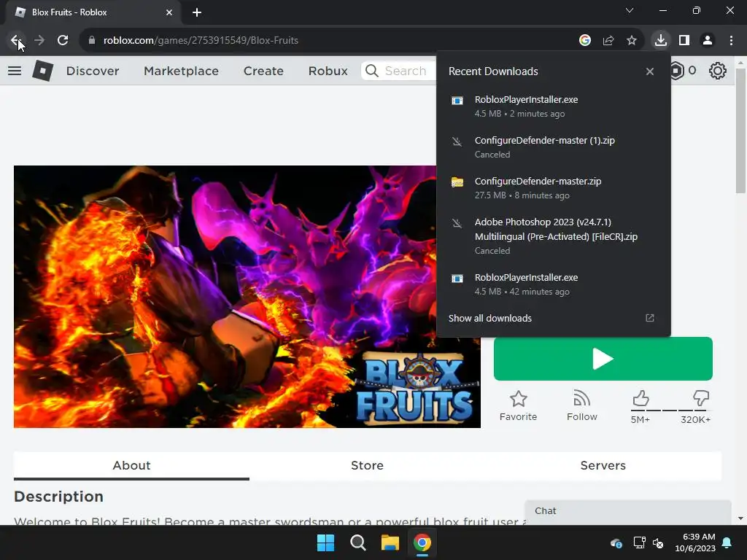Open Windows taskbar search
Screen dimensions: 747x560
click(357, 542)
